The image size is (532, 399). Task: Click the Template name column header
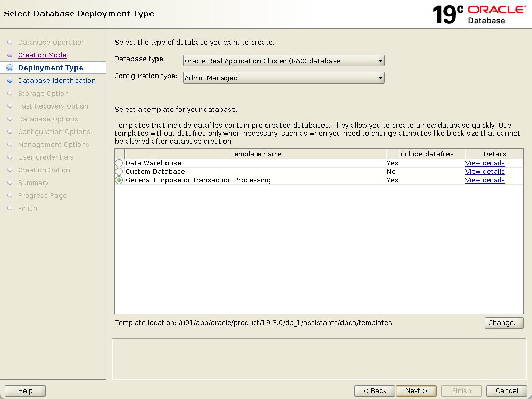(x=255, y=154)
